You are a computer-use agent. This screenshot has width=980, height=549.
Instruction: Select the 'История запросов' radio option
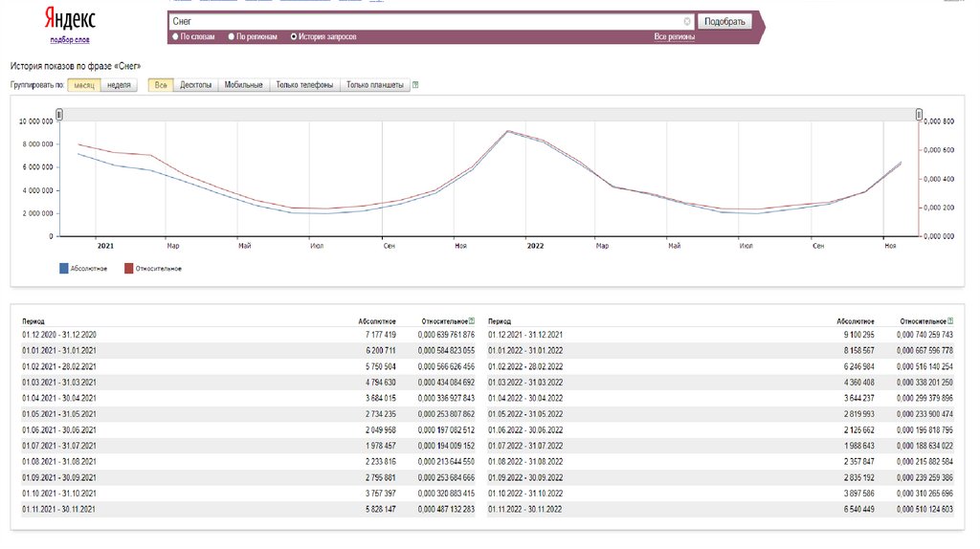[293, 36]
